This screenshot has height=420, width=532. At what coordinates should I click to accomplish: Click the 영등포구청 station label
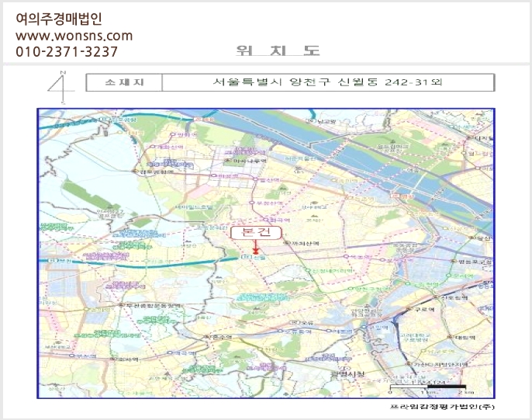point(475,262)
